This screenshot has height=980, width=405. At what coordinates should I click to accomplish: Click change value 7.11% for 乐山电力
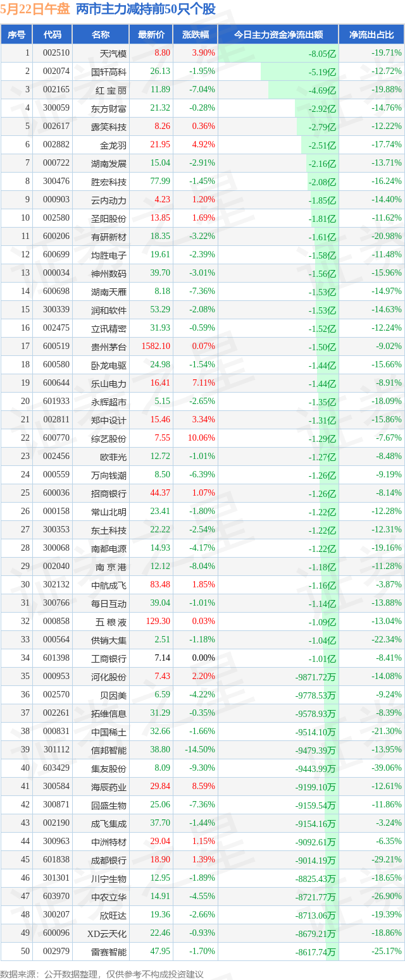204,383
